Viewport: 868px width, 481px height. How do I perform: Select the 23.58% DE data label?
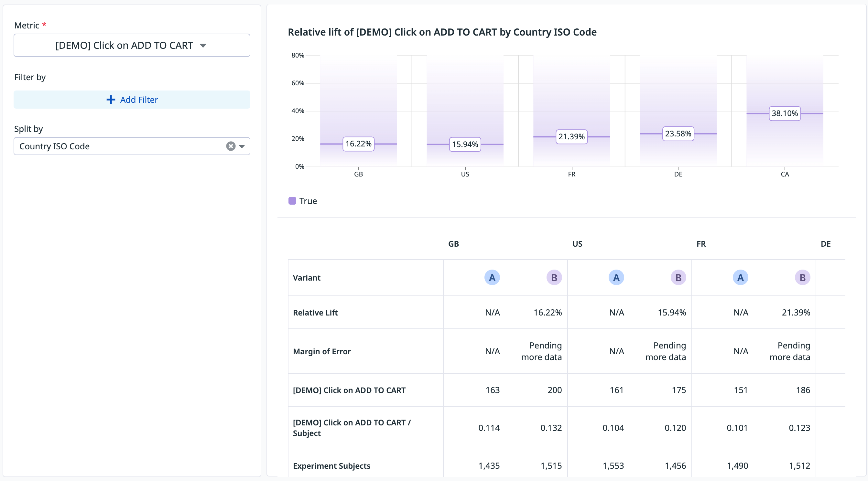[x=678, y=134]
